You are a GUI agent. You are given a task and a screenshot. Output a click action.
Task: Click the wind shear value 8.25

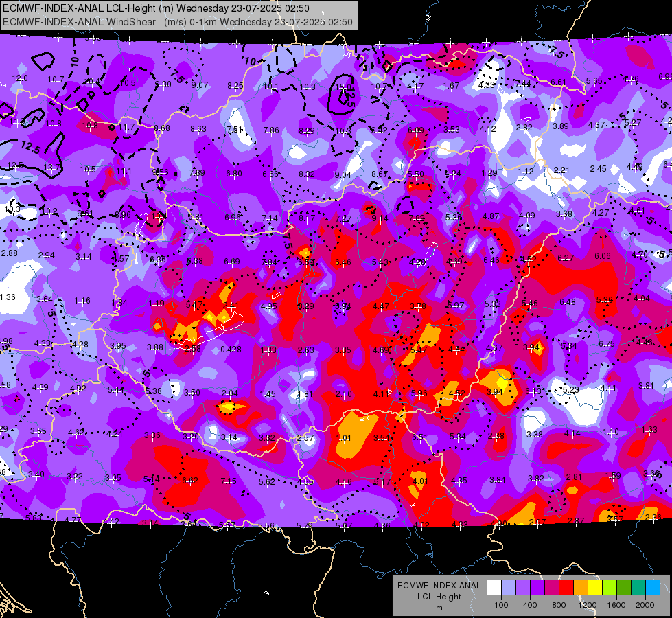(x=235, y=86)
